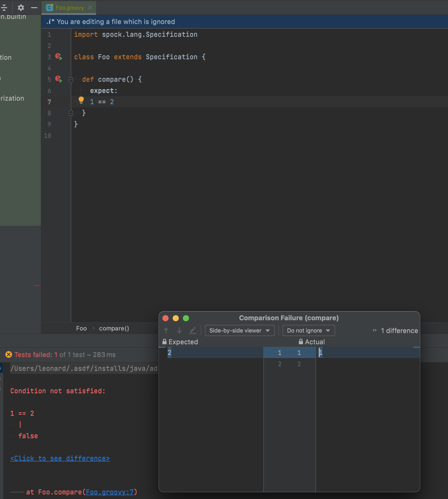Open the Side-by-side viewer dropdown
Viewport: 448px width, 499px height.
(x=239, y=330)
